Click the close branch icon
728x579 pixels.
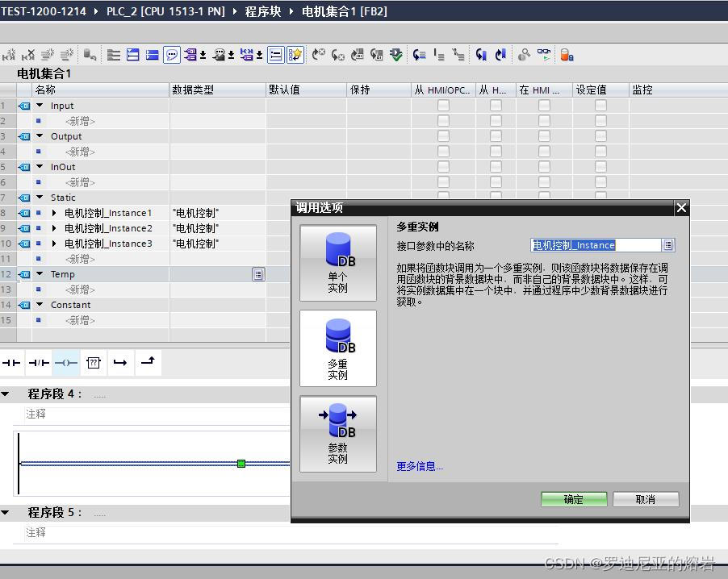click(x=149, y=362)
